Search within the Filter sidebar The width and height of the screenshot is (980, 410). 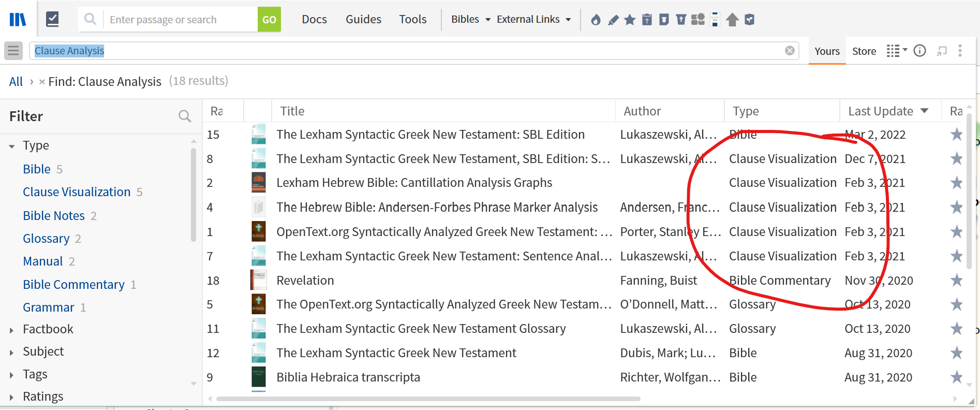click(x=185, y=116)
